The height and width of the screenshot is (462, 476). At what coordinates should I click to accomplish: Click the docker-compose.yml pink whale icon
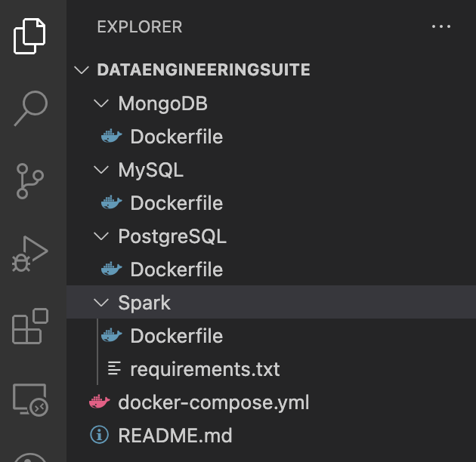(x=100, y=402)
